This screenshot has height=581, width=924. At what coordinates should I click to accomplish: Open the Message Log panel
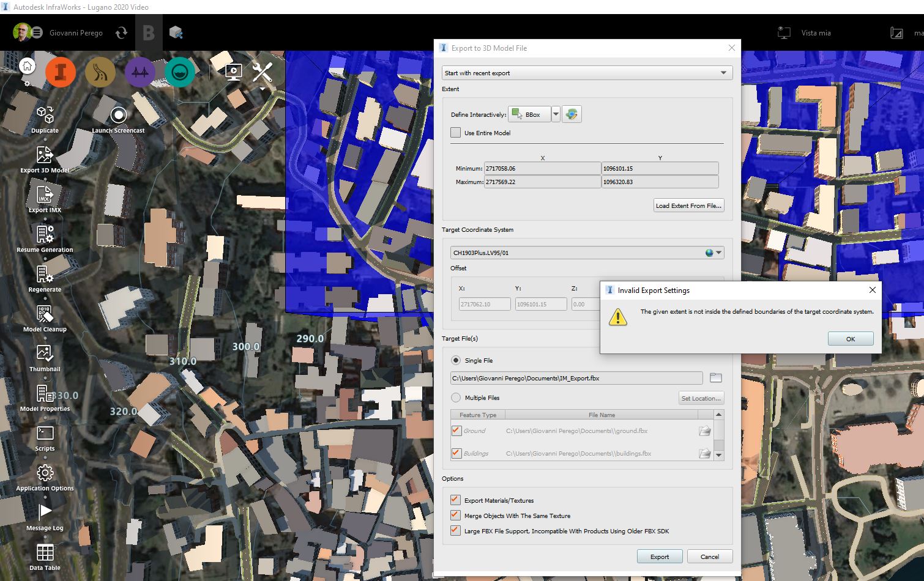[x=43, y=513]
